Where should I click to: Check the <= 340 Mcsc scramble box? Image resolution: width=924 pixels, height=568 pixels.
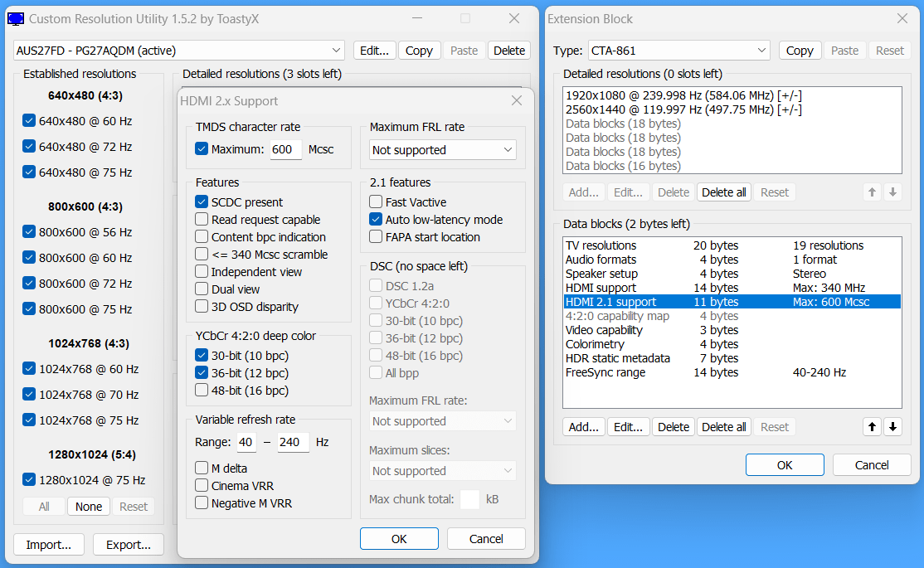[x=202, y=255]
